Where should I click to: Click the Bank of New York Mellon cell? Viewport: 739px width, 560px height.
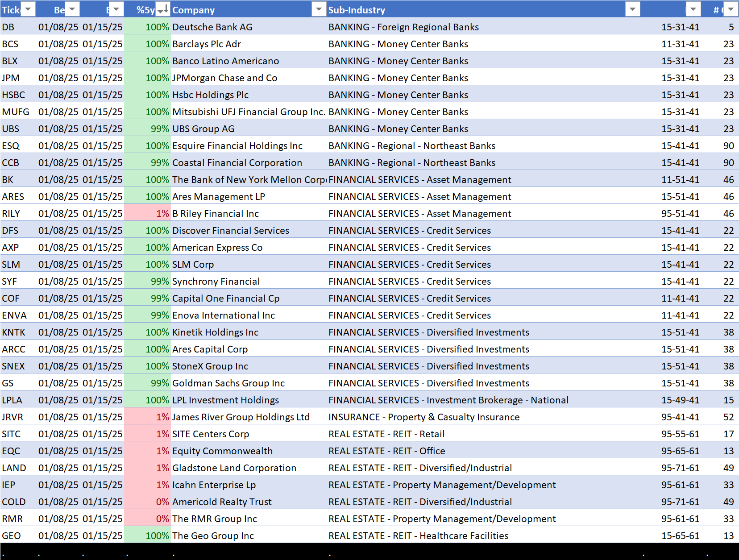pos(249,180)
